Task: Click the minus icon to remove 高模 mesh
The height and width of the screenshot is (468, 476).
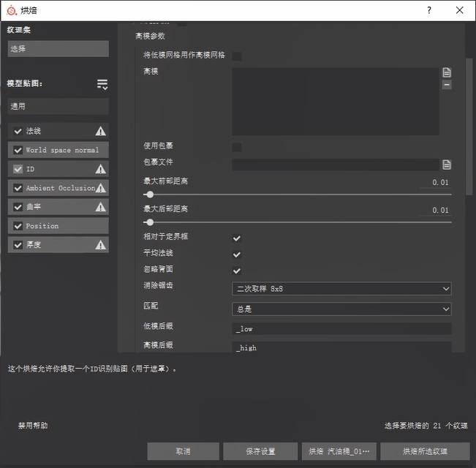Action: (x=446, y=85)
